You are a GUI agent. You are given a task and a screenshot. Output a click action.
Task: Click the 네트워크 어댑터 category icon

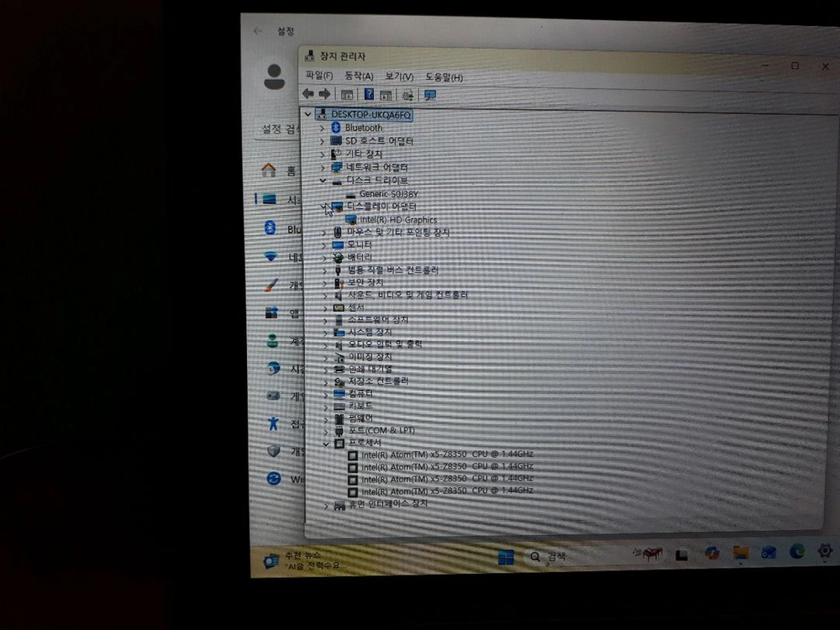(337, 167)
